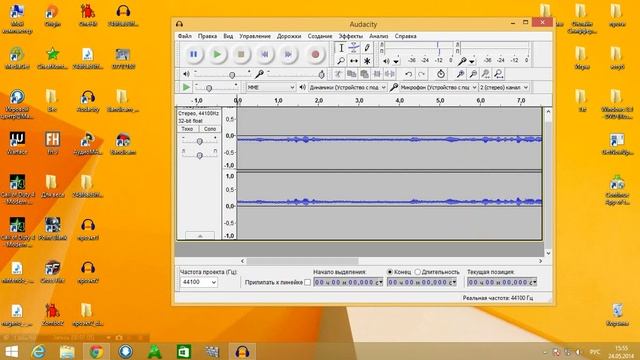Start playback with the green Play button

[217, 54]
